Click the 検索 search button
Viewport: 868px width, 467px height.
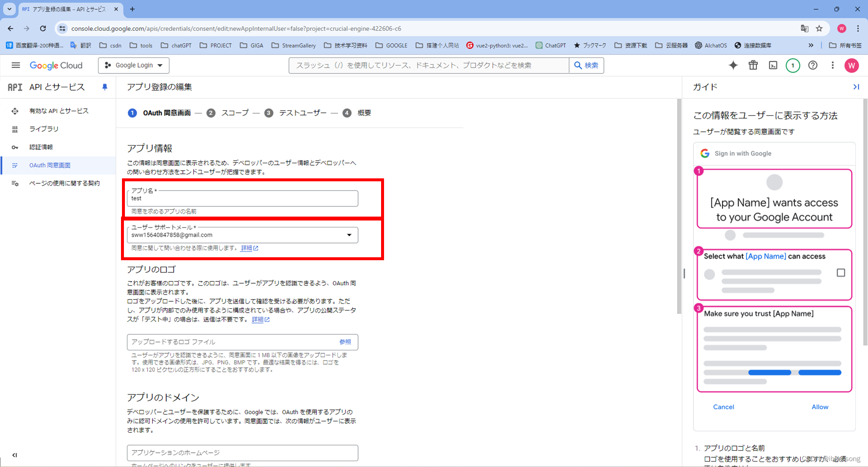pyautogui.click(x=586, y=65)
